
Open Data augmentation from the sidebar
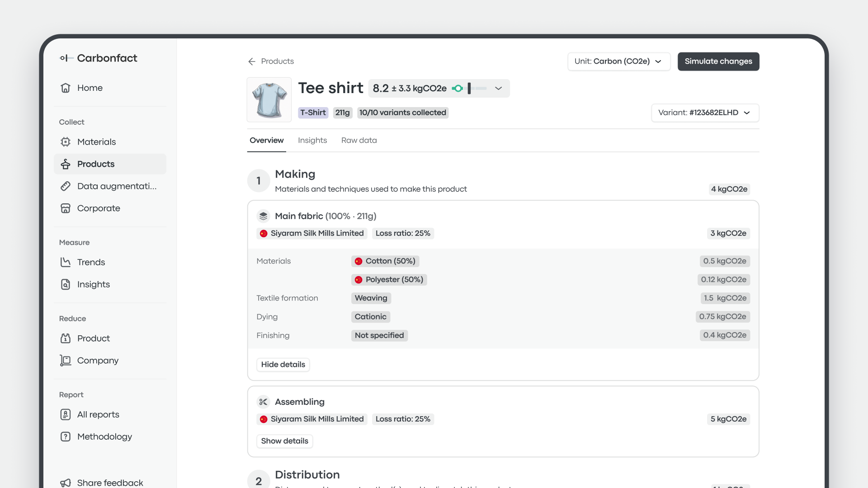pyautogui.click(x=66, y=186)
